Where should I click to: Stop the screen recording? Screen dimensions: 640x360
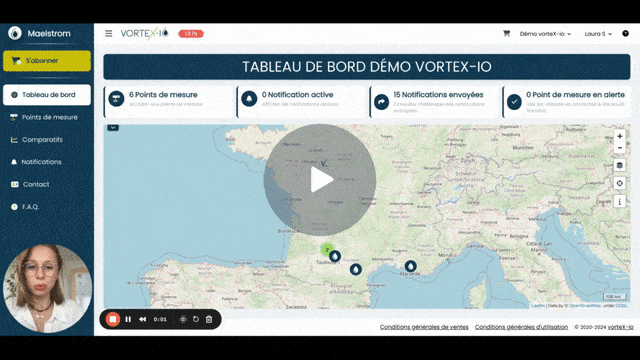tap(113, 319)
